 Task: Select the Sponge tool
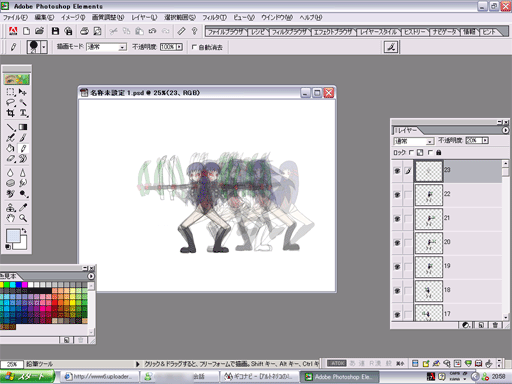click(x=10, y=183)
